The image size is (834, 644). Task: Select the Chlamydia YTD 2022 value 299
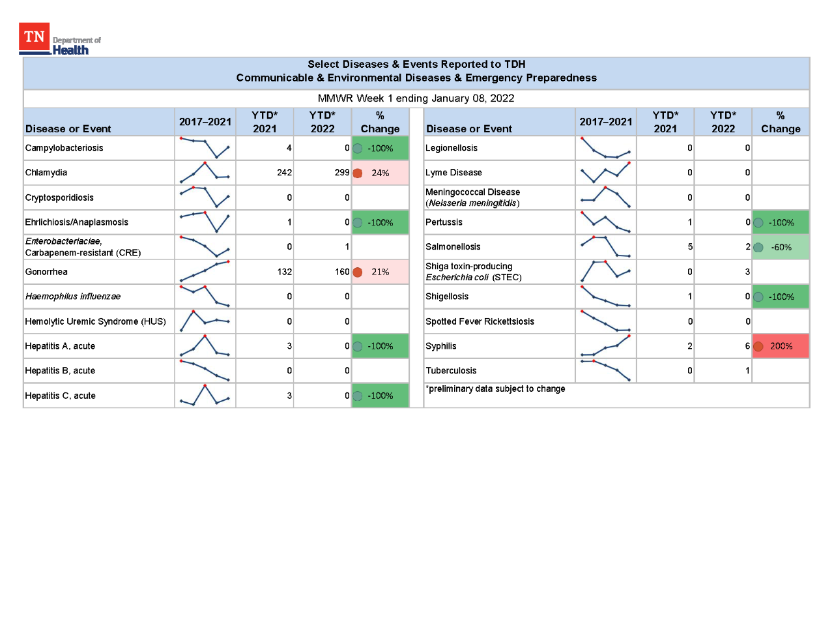[342, 173]
